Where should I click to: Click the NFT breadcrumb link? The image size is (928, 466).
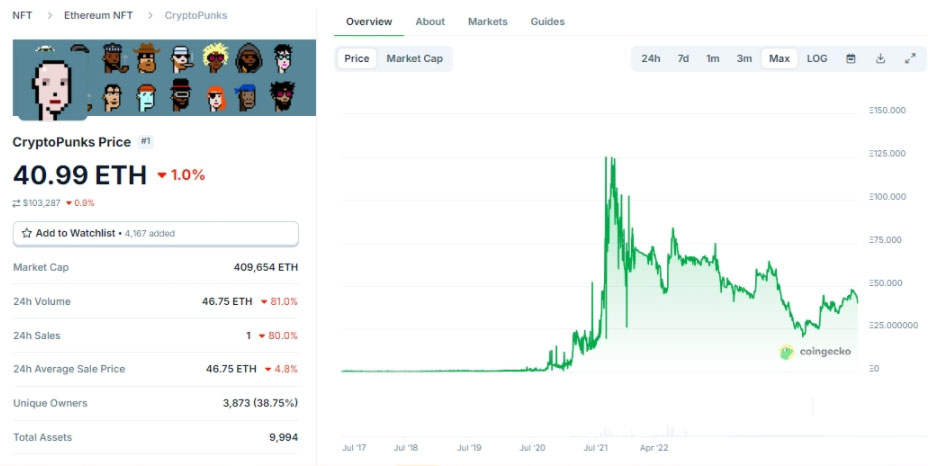(x=22, y=16)
